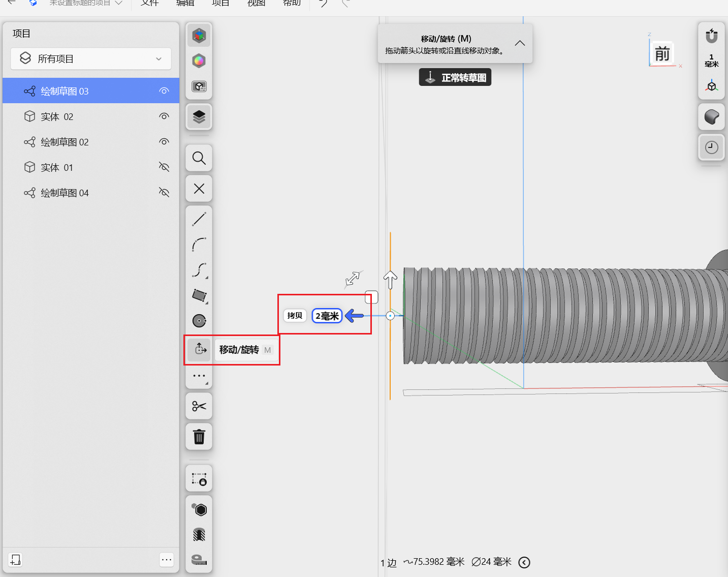The width and height of the screenshot is (728, 577).
Task: Open the drawings tool below the color hexagon
Action: 199,86
